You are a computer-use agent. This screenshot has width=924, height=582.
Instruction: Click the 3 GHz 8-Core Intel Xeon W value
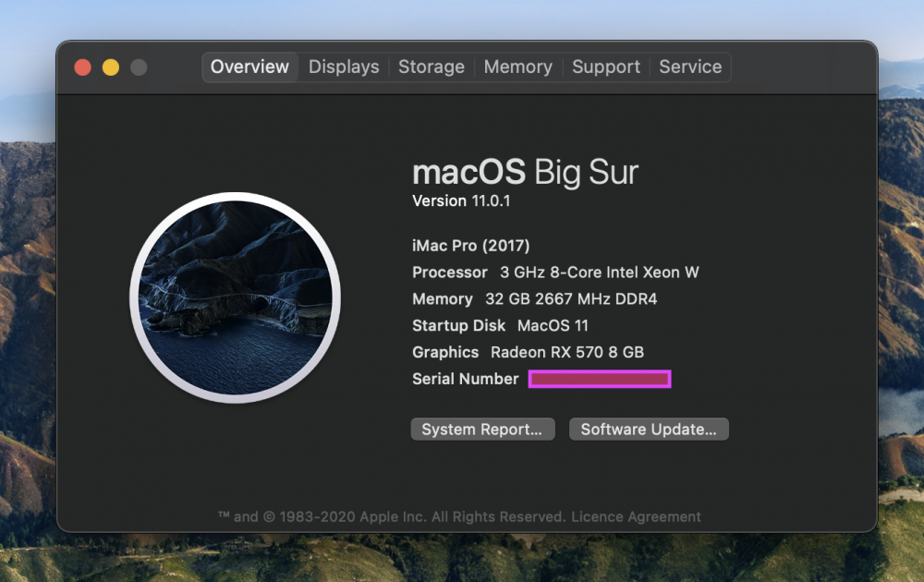pos(600,273)
